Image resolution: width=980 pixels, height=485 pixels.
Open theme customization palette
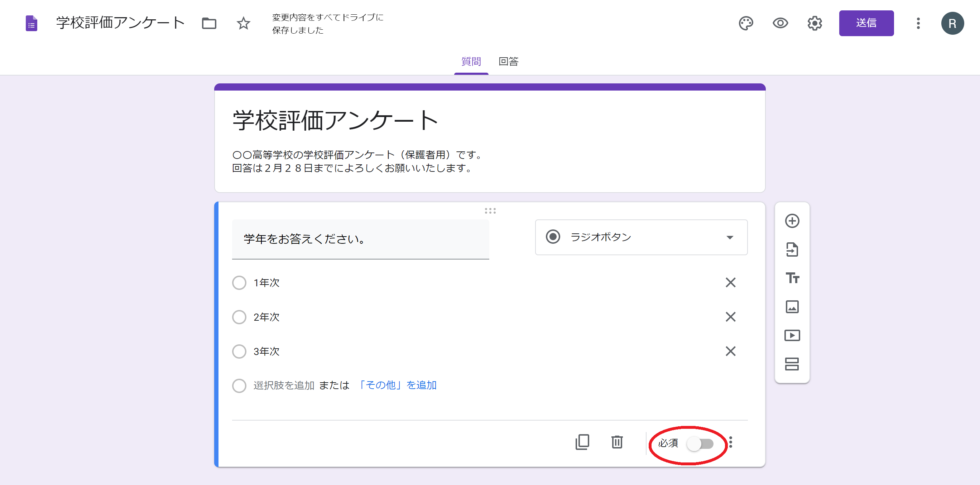click(746, 23)
